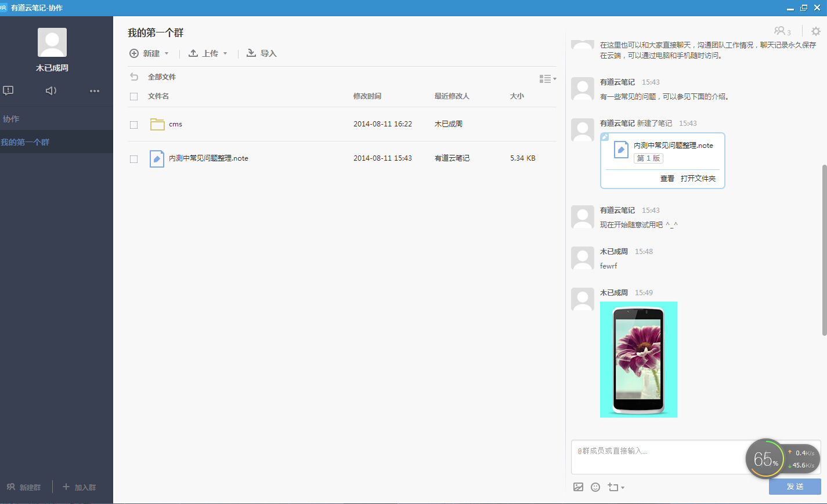Click the chat panel vertical scrollbar
Viewport: 827px width, 504px height.
point(824,250)
